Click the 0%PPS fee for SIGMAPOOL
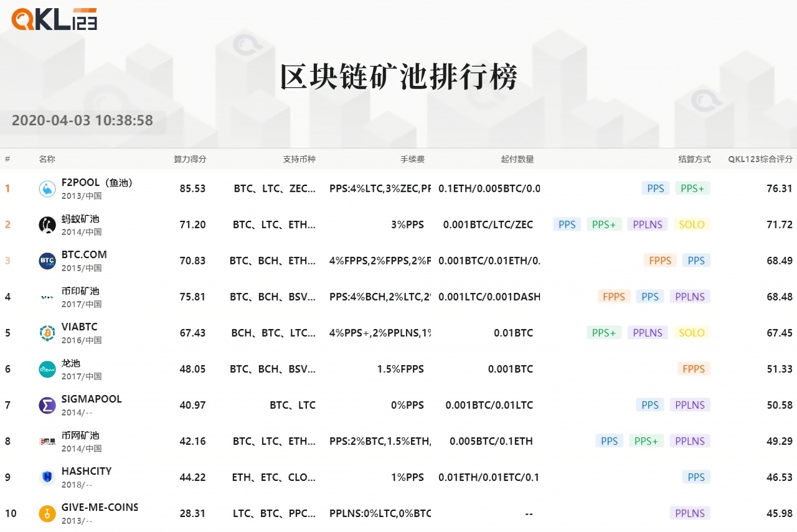 pos(407,405)
